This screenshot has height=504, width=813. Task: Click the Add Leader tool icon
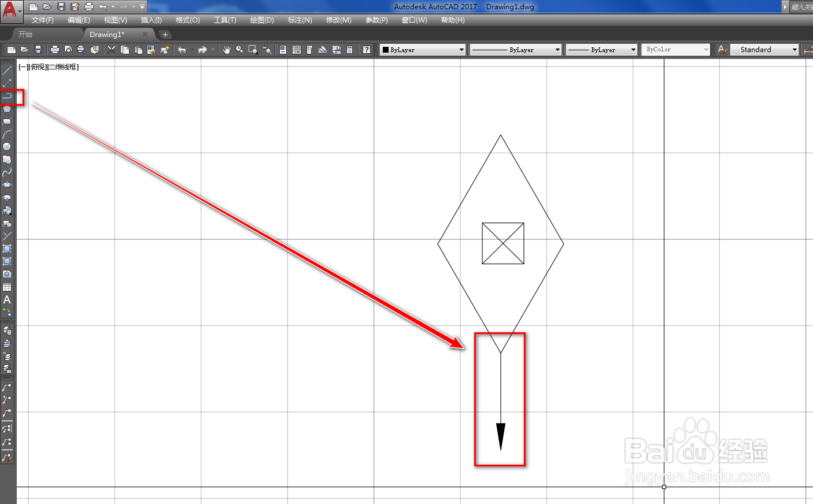7,400
